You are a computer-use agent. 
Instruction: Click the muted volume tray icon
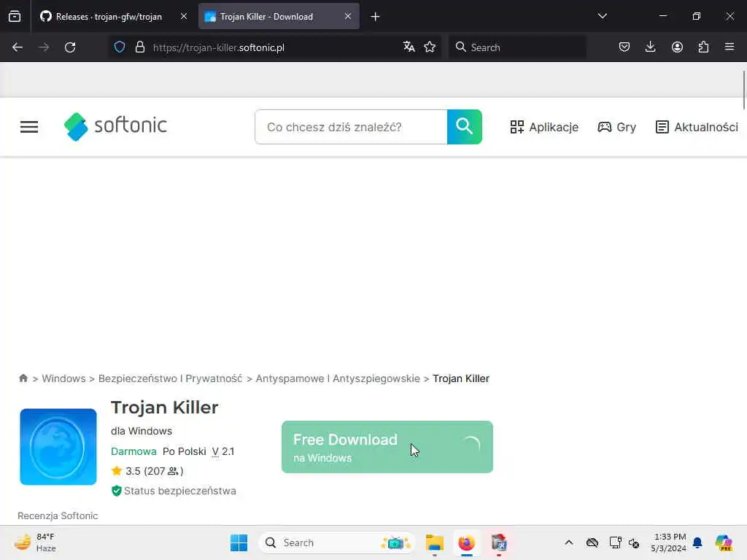click(x=634, y=542)
